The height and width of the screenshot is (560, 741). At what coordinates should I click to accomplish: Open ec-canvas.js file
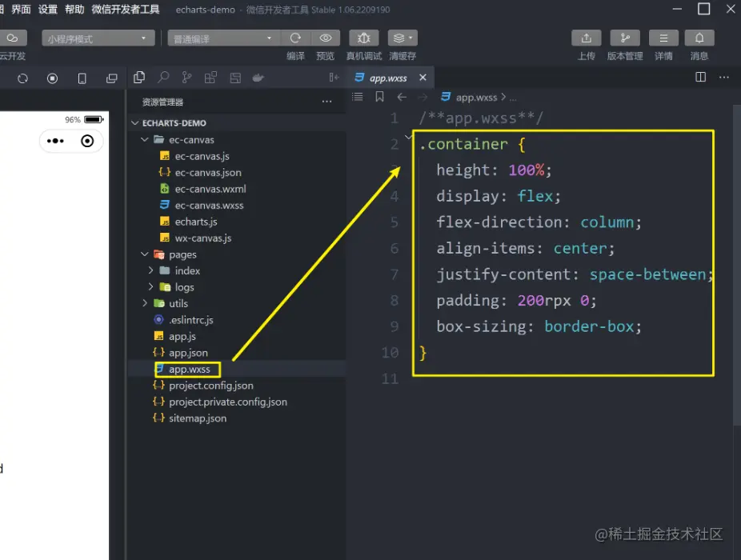tap(202, 156)
